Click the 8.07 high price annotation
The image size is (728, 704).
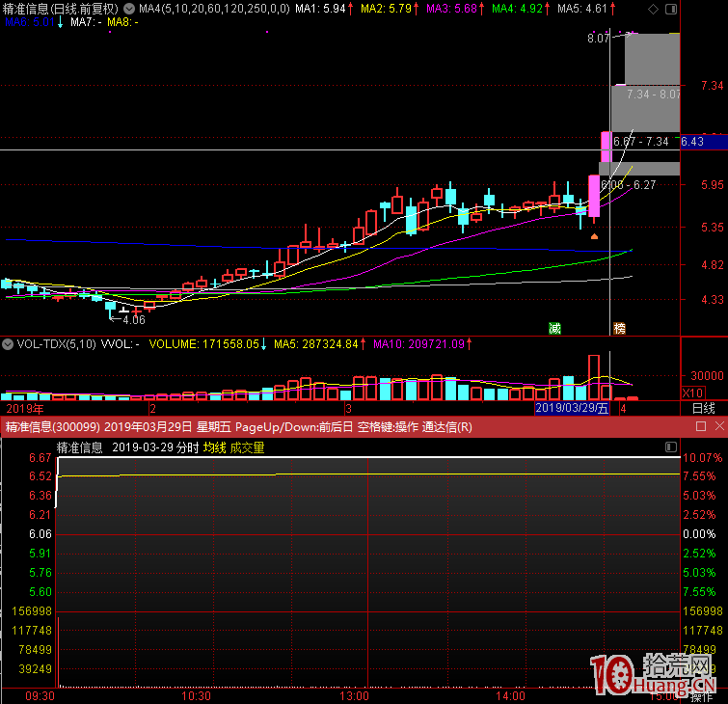tap(598, 38)
